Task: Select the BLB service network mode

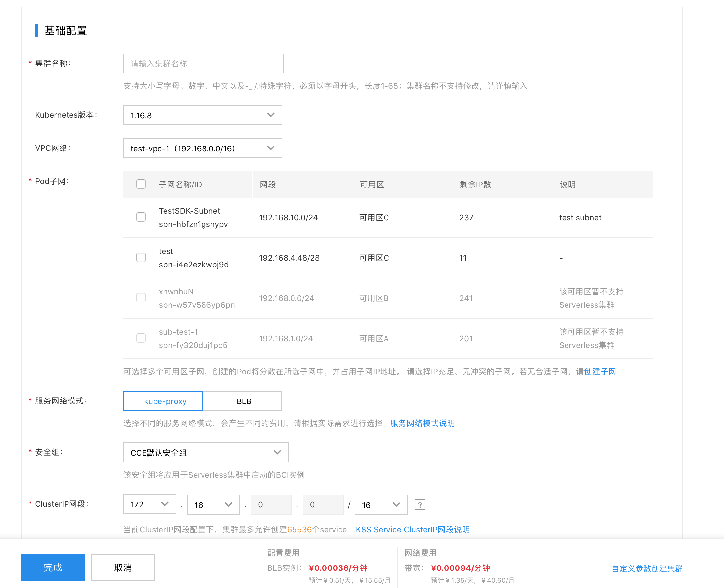Action: (242, 401)
